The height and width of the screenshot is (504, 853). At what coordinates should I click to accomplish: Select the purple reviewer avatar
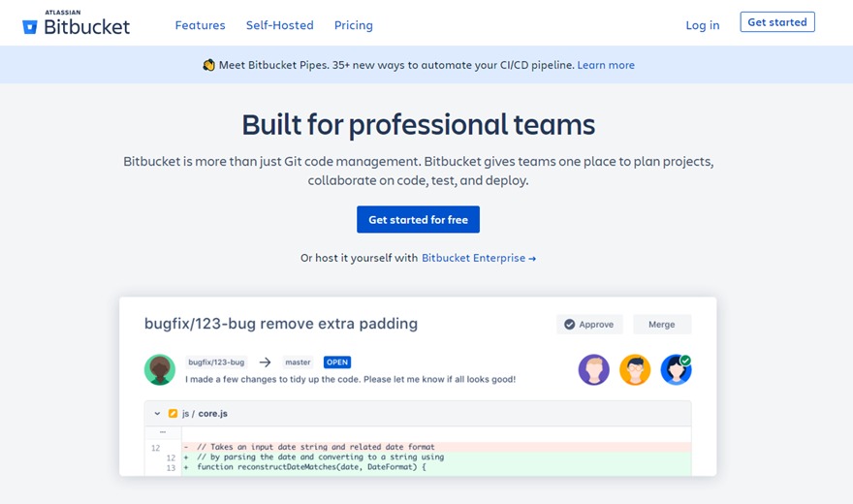coord(594,369)
